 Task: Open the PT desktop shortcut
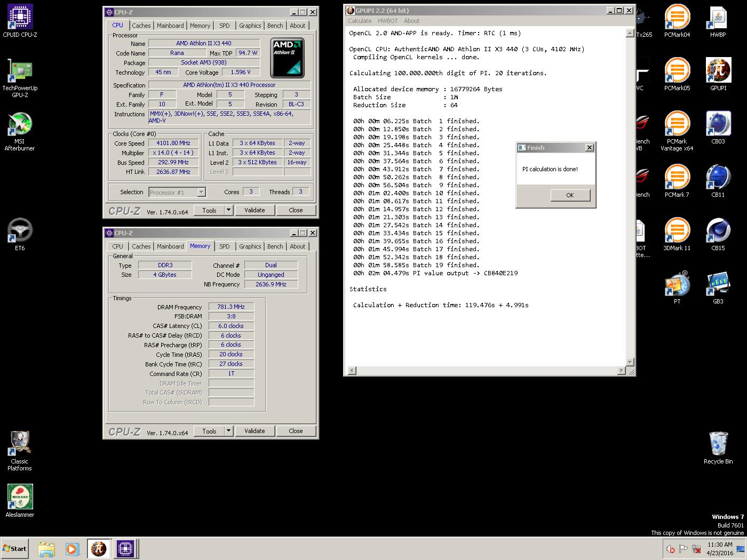[677, 288]
